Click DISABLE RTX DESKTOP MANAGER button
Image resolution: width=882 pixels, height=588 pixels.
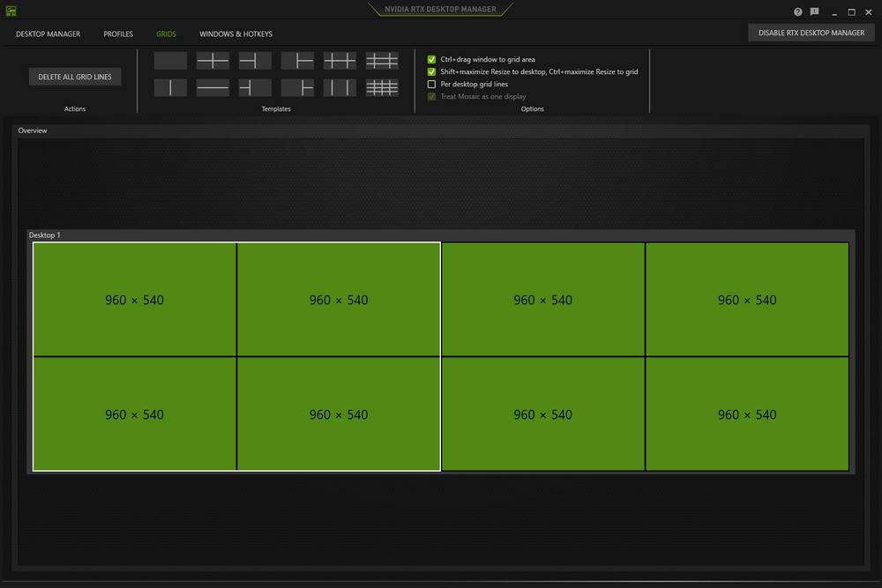[811, 32]
